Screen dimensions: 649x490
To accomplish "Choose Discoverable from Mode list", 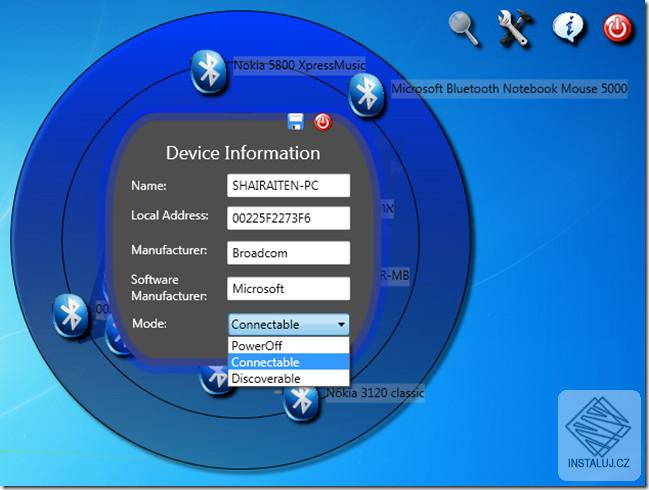I will tap(288, 378).
